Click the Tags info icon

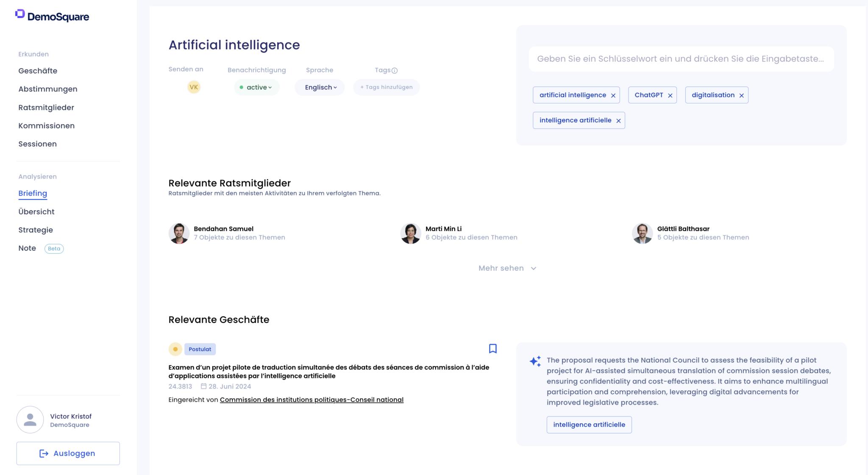[x=395, y=70]
